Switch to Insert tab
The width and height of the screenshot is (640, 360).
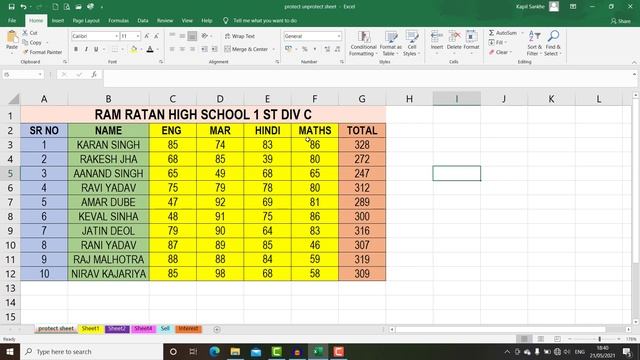58,20
